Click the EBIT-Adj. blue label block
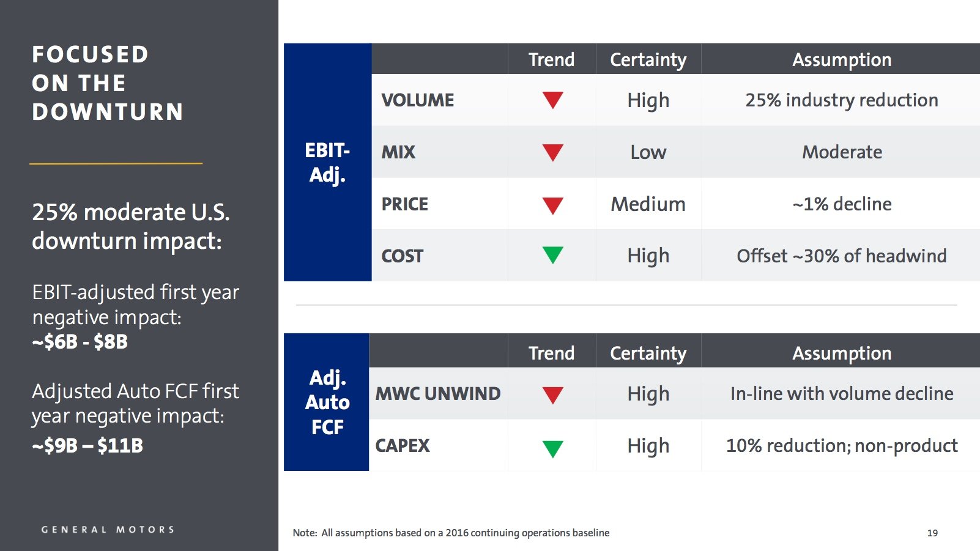980x551 pixels. coord(327,162)
